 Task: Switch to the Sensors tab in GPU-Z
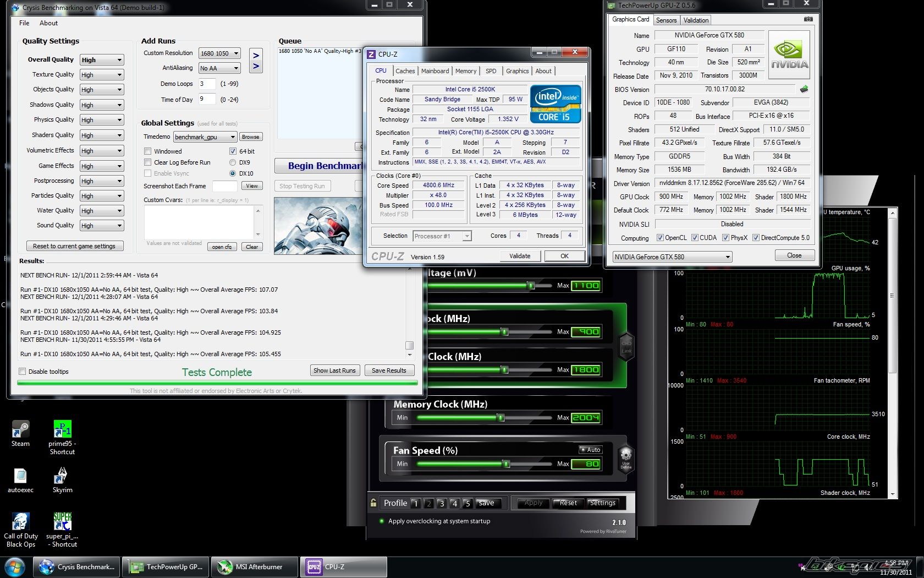(x=666, y=20)
